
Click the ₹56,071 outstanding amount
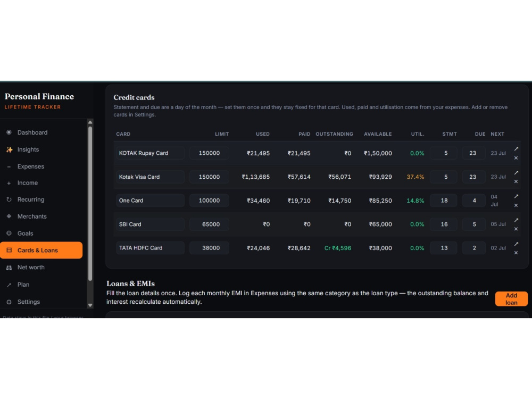339,177
